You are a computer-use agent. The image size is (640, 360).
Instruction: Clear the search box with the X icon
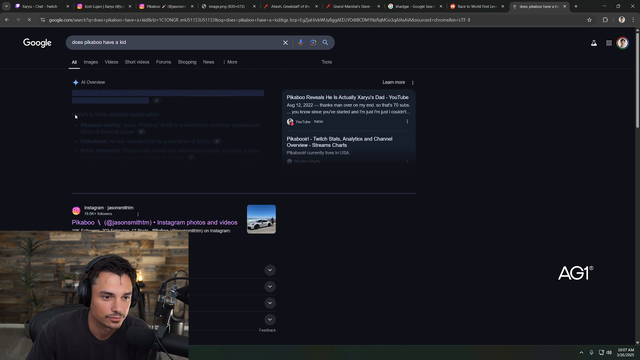click(x=285, y=42)
